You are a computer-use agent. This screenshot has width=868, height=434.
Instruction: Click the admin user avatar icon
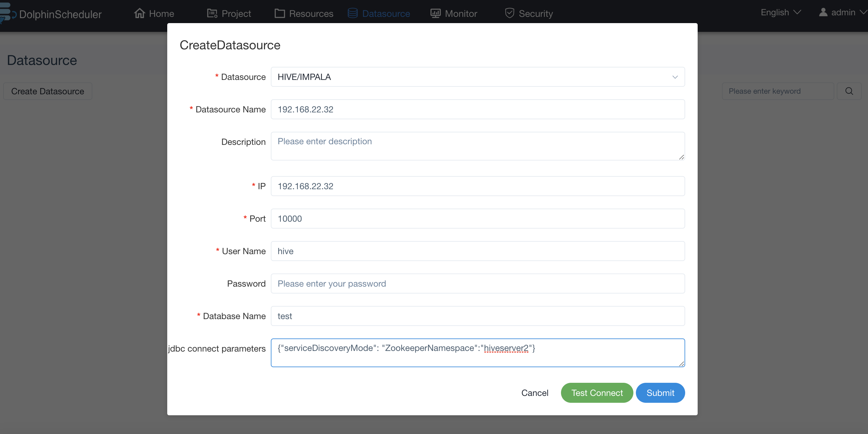tap(823, 12)
